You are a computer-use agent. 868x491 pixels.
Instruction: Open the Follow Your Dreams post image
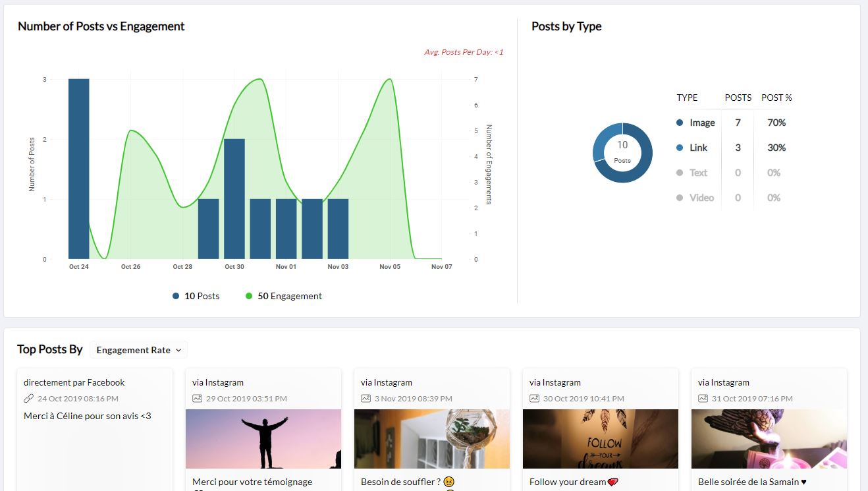[600, 439]
